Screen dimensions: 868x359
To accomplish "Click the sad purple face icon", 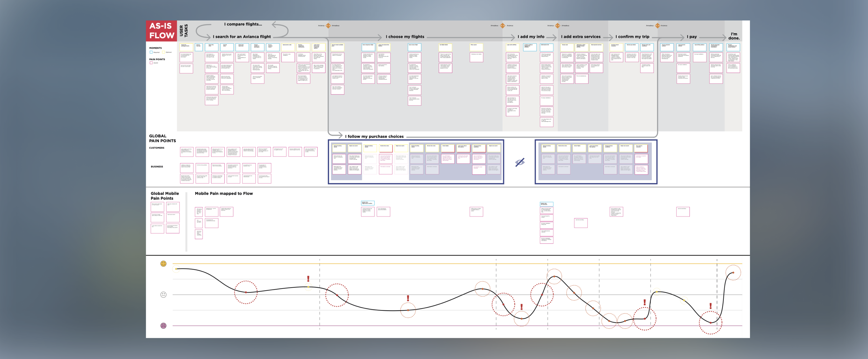I will click(x=164, y=326).
